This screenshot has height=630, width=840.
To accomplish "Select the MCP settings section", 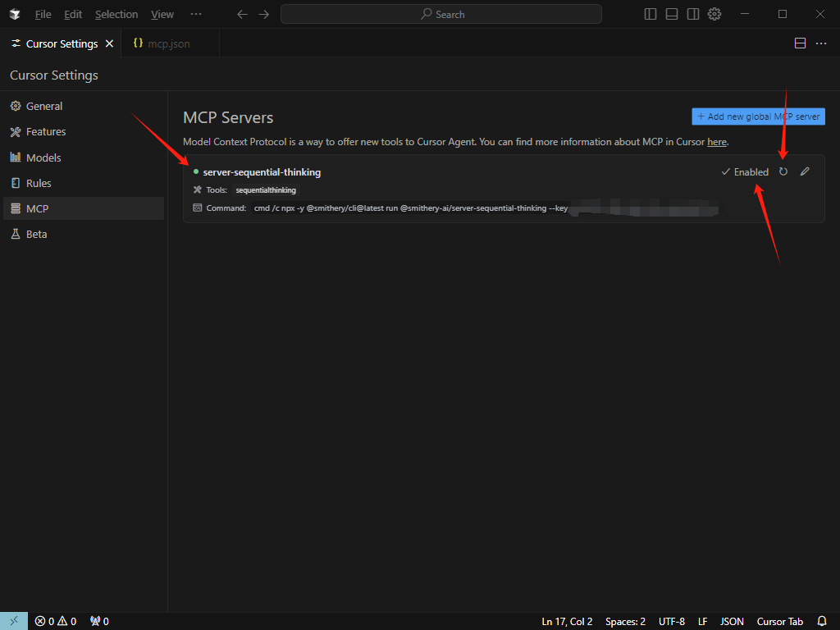I will pos(84,208).
